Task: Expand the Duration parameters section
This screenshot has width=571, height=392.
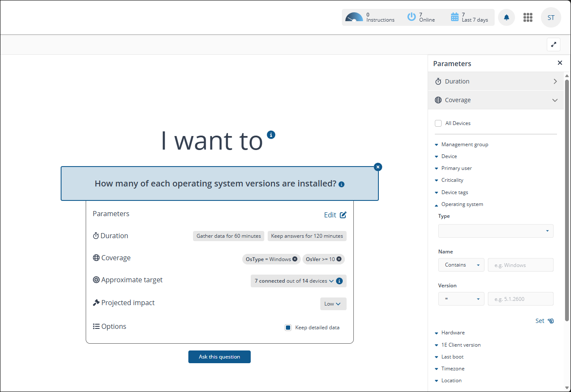Action: (x=495, y=81)
